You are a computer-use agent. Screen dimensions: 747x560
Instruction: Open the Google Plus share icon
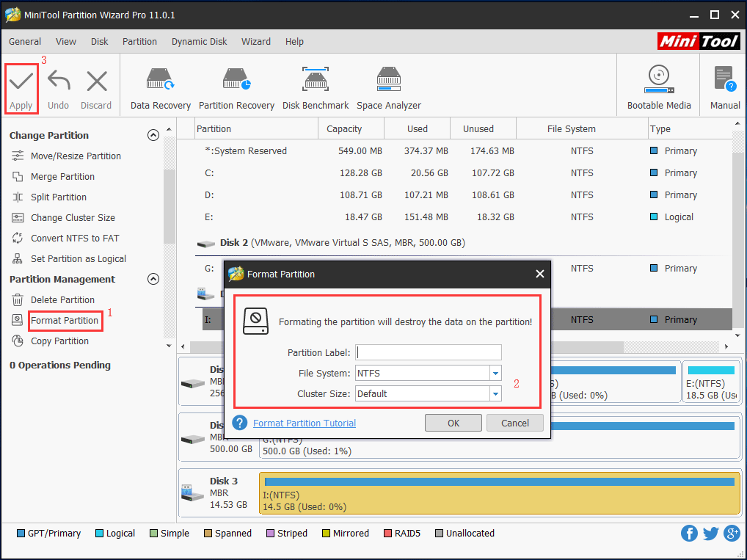click(x=732, y=533)
